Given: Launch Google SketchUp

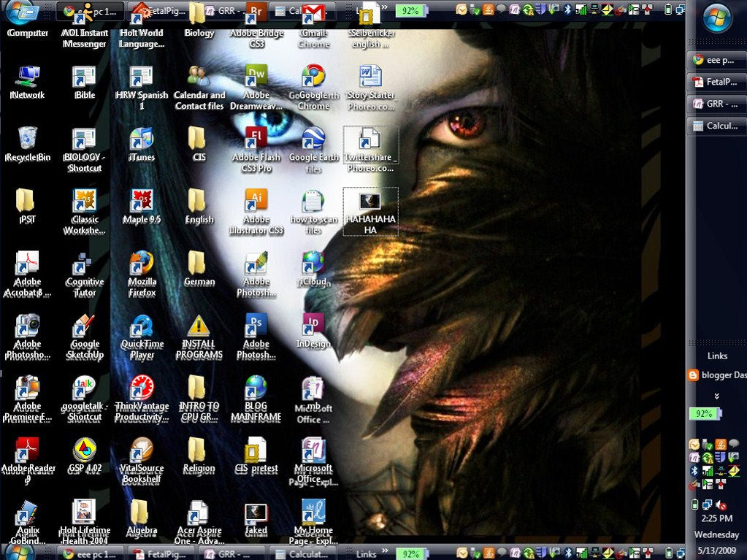Looking at the screenshot, I should click(x=84, y=336).
